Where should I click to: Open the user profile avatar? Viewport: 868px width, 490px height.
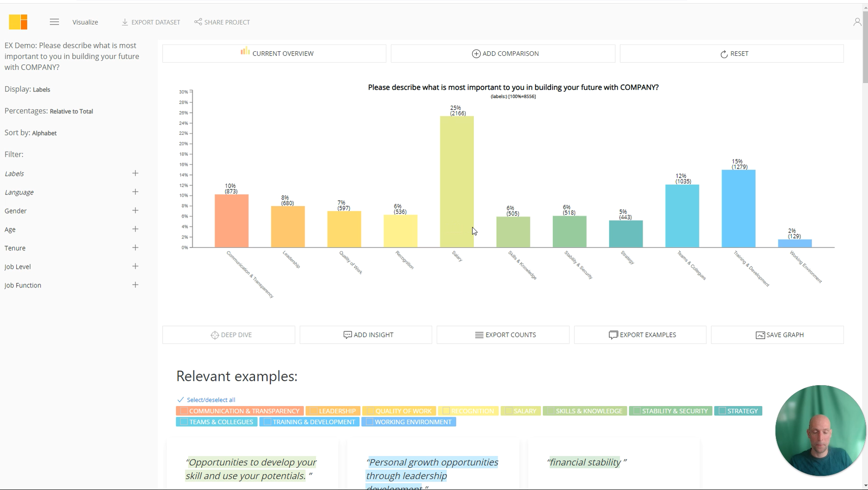coord(857,21)
